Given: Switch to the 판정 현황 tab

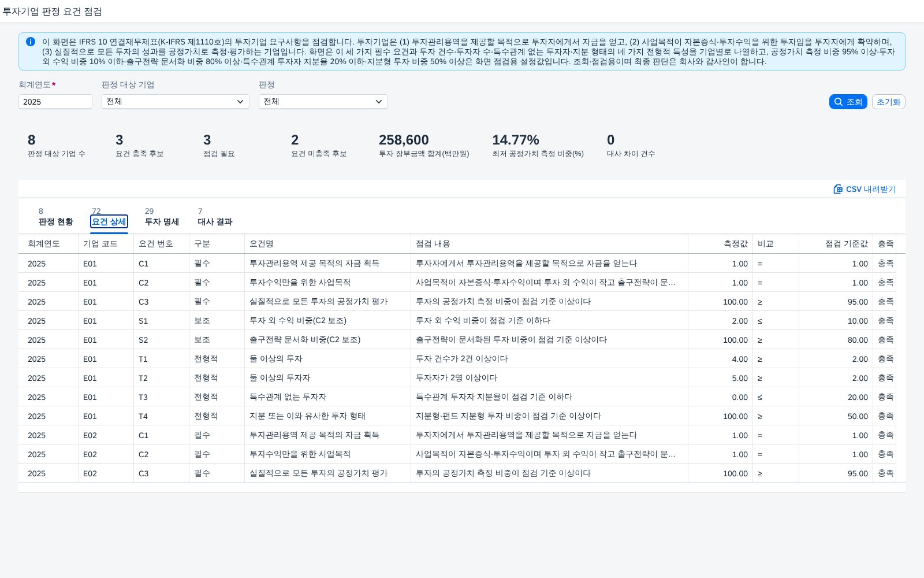Looking at the screenshot, I should tap(56, 222).
